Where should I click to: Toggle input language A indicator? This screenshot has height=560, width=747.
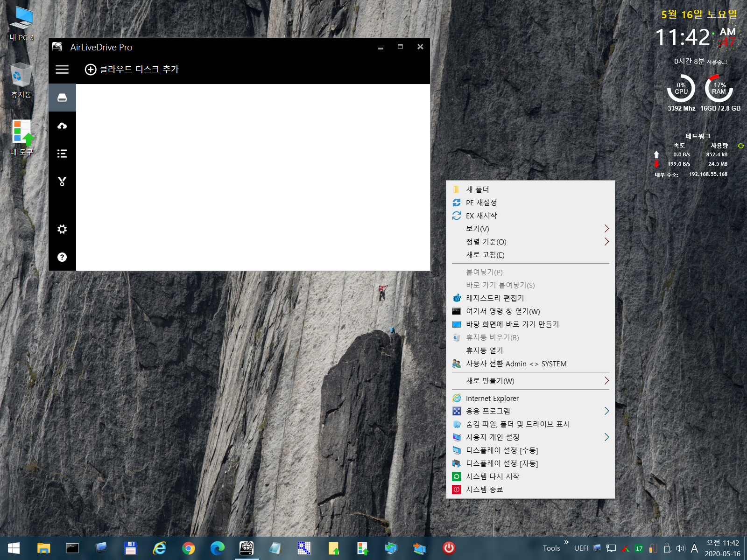pyautogui.click(x=694, y=549)
